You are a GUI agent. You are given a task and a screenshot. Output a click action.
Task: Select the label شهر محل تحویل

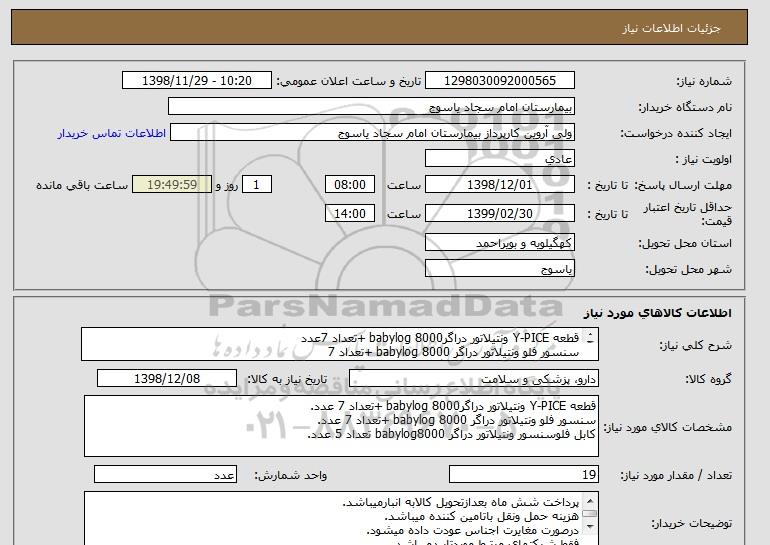[688, 269]
